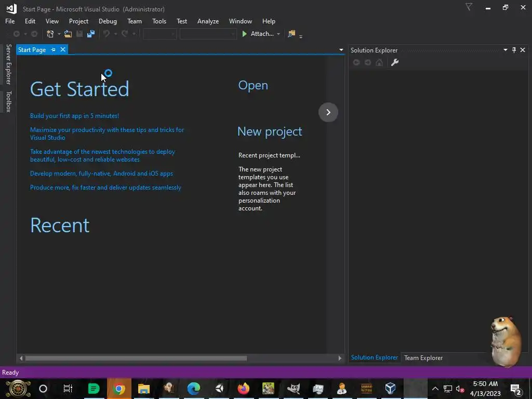Click the Solution Explorer Home icon

[x=379, y=62]
